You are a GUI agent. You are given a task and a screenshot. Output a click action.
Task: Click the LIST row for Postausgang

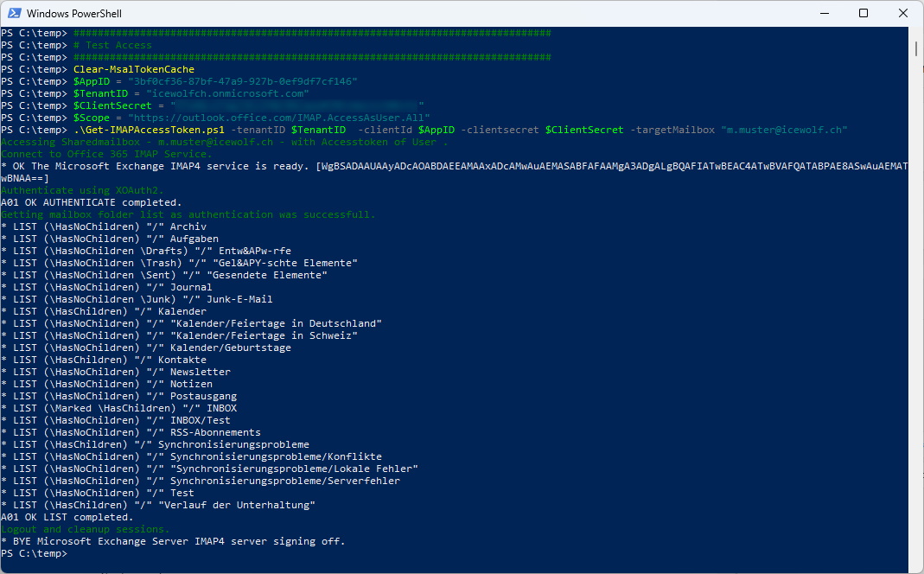[119, 396]
